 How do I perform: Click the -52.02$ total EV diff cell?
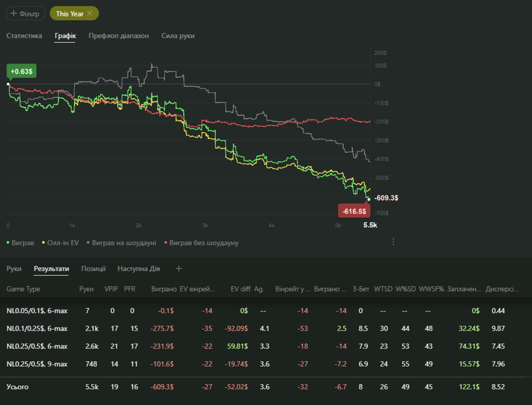(x=236, y=387)
